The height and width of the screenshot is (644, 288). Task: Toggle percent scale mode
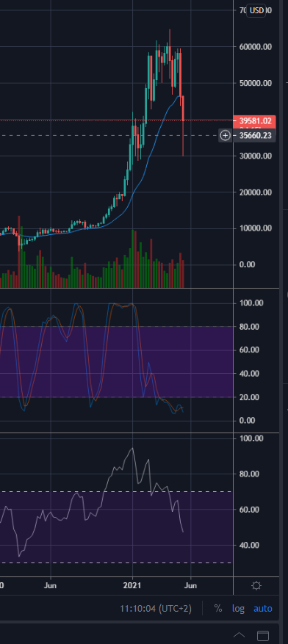coord(218,608)
